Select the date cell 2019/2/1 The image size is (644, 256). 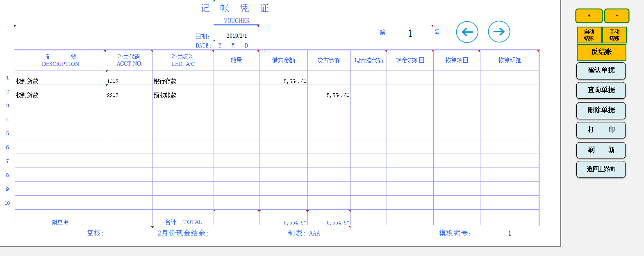(x=237, y=36)
